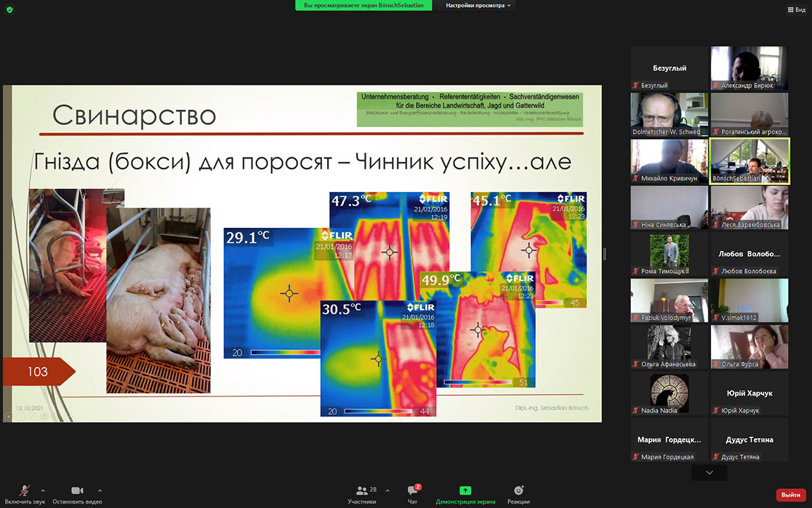Click the unmute microphone icon
Image resolution: width=812 pixels, height=508 pixels.
point(25,490)
